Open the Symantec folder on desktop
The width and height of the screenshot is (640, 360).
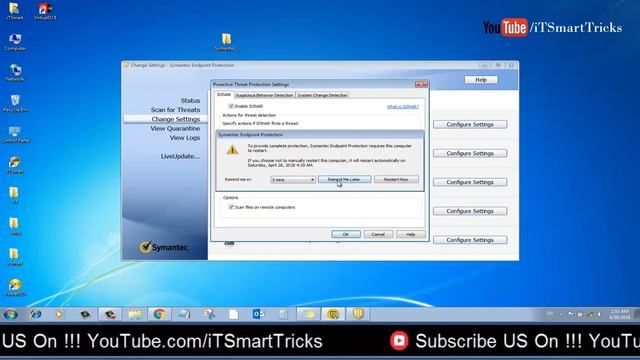click(x=226, y=42)
